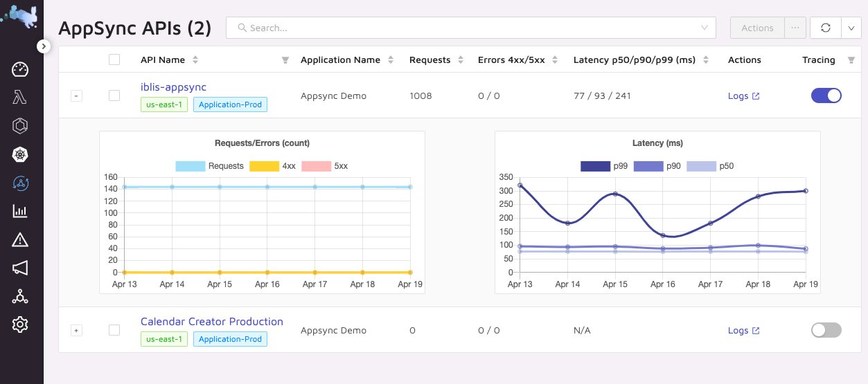Open the dashboard gauge icon in sidebar
The height and width of the screenshot is (384, 868).
tap(20, 69)
